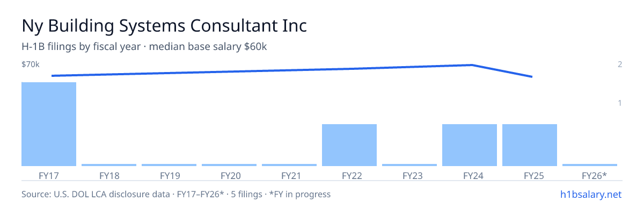
Task: Click the FY19 axis label
Action: 169,175
